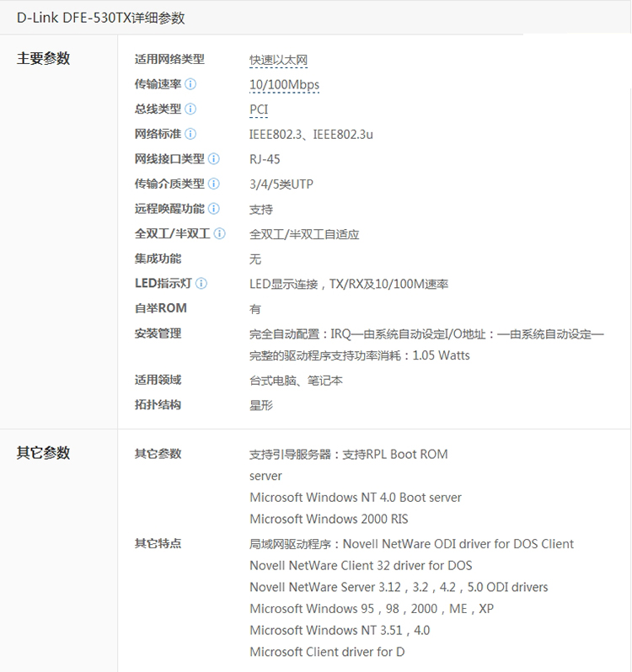The image size is (632, 672).
Task: Click the 其它特点 label
Action: click(158, 544)
